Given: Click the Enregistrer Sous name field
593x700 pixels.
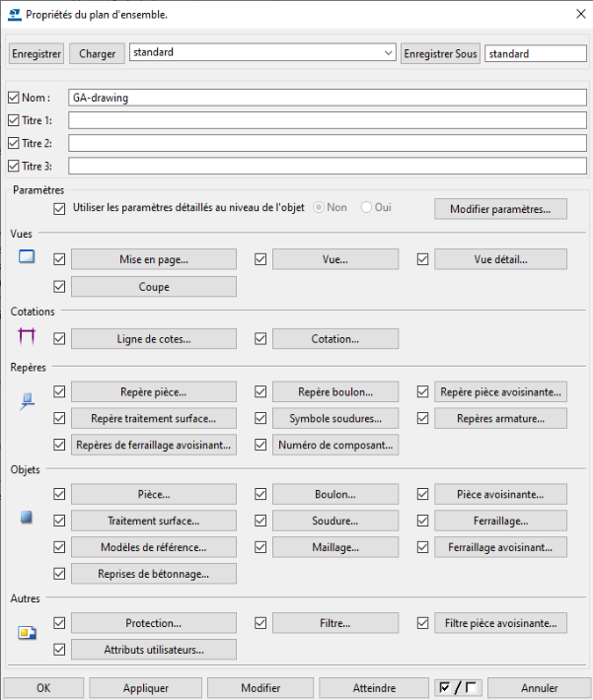Looking at the screenshot, I should (x=535, y=53).
